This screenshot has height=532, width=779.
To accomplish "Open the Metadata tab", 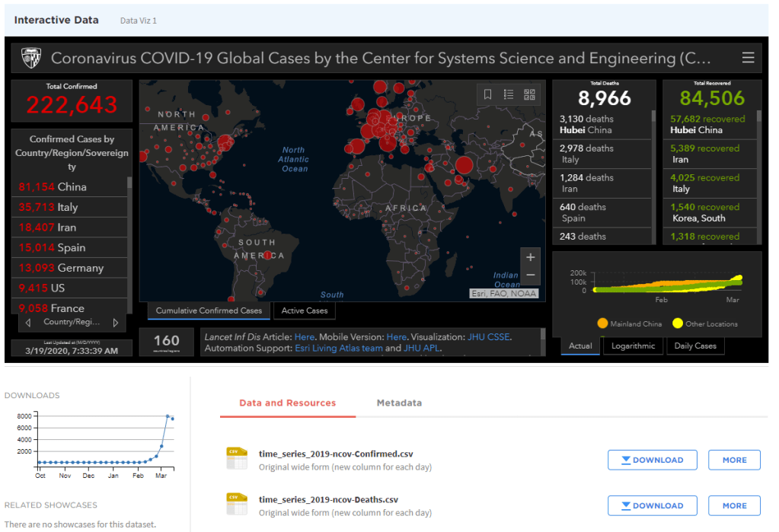I will pyautogui.click(x=399, y=403).
